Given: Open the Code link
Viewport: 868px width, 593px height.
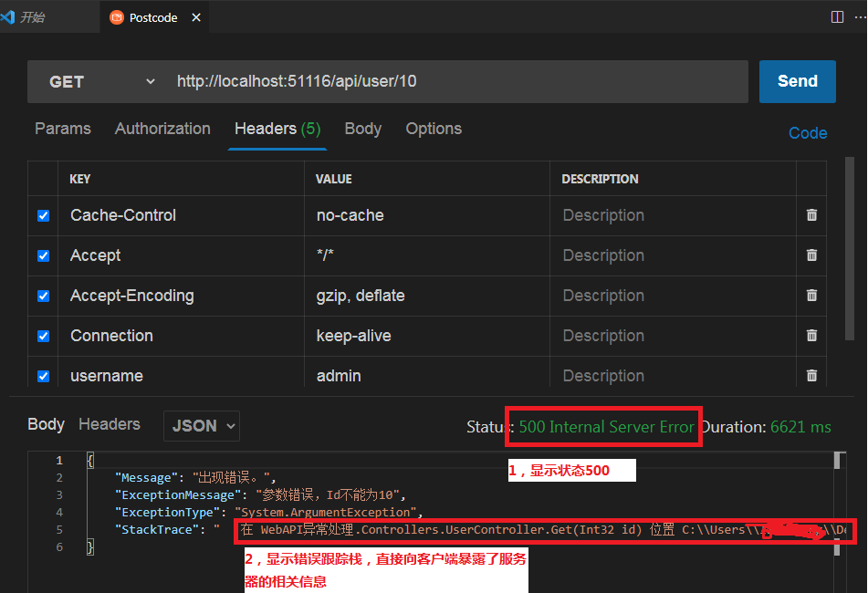Looking at the screenshot, I should pos(808,133).
